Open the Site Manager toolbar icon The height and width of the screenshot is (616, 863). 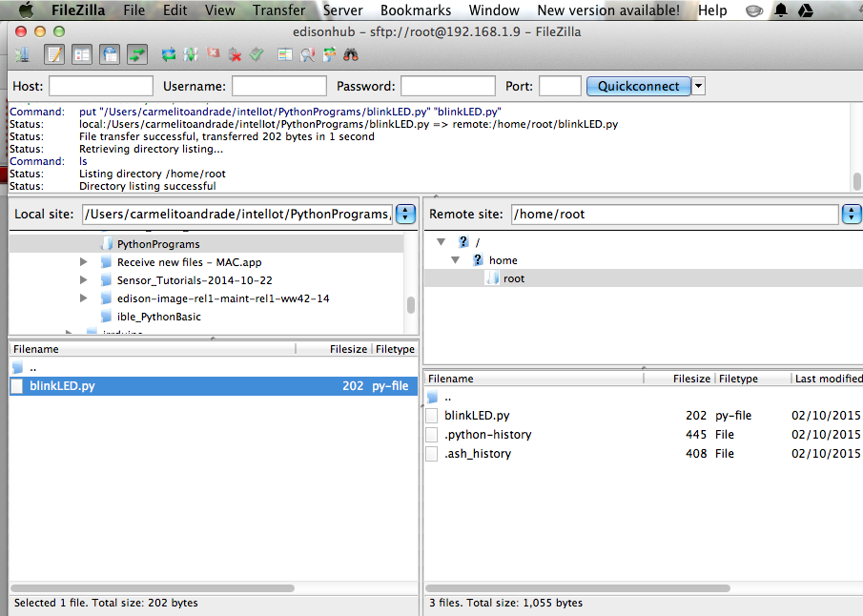point(22,54)
